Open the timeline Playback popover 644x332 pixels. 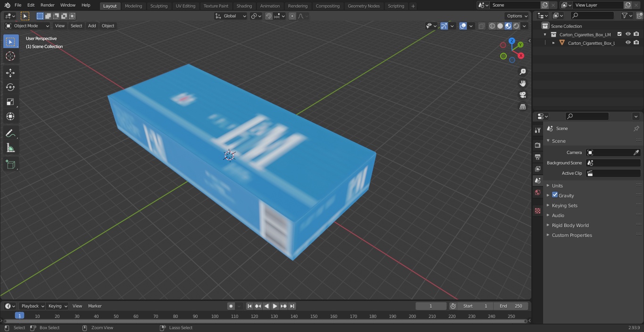[x=32, y=306]
